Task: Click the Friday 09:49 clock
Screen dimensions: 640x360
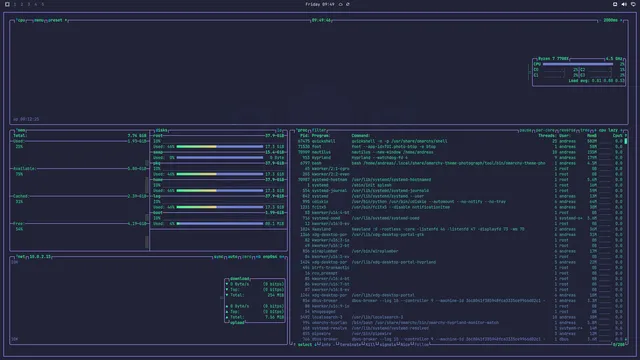Action: pos(320,4)
